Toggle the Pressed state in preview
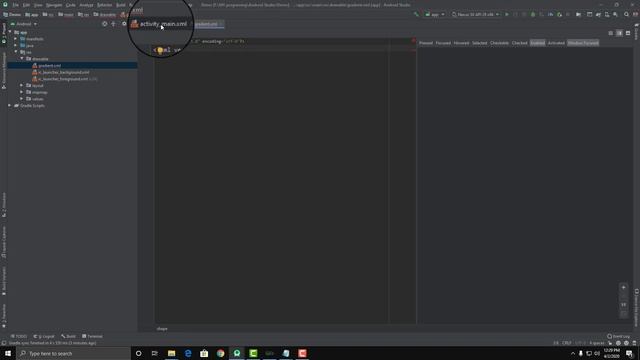 tap(426, 43)
